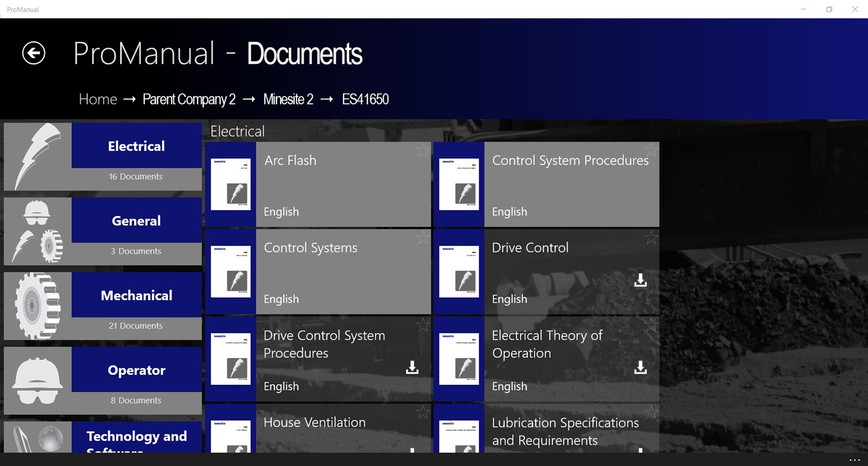Go back using the circled arrow button
The width and height of the screenshot is (868, 466).
click(x=34, y=53)
